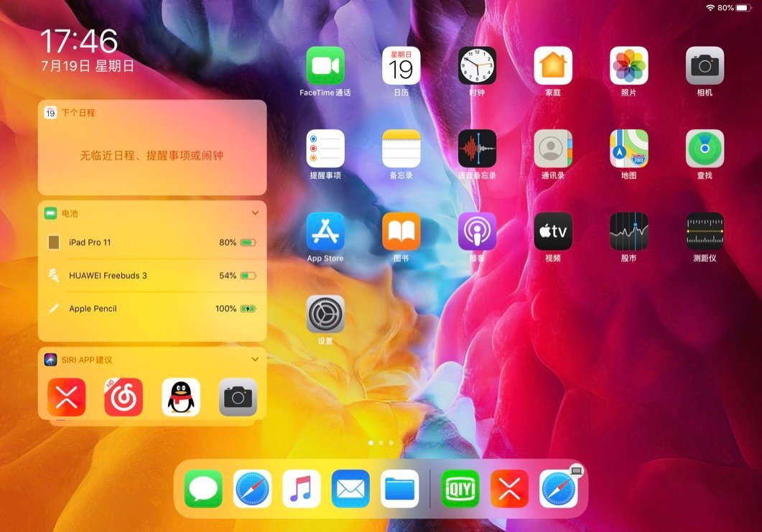Open the Handoff Safari icon in the dock
This screenshot has height=532, width=762.
pos(558,489)
